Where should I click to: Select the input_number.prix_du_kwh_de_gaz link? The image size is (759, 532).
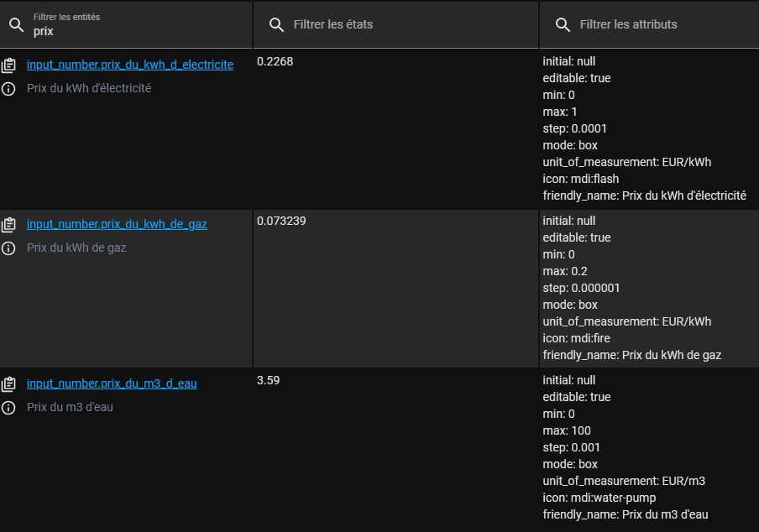click(x=117, y=224)
